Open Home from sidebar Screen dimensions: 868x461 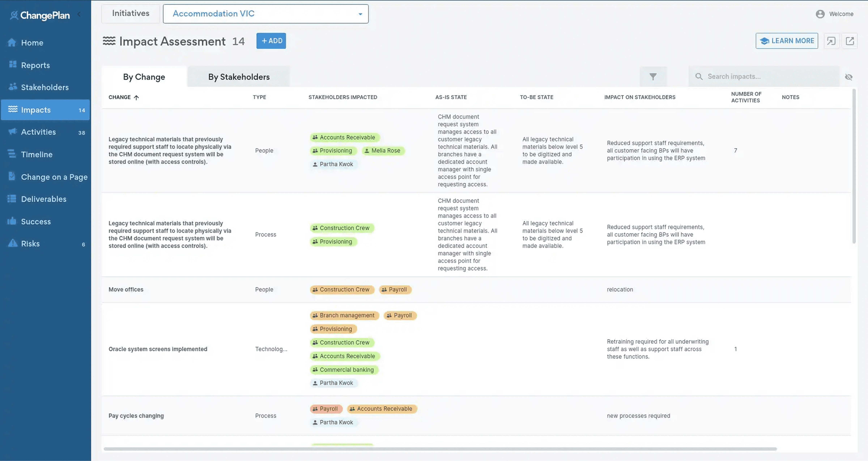coord(32,43)
